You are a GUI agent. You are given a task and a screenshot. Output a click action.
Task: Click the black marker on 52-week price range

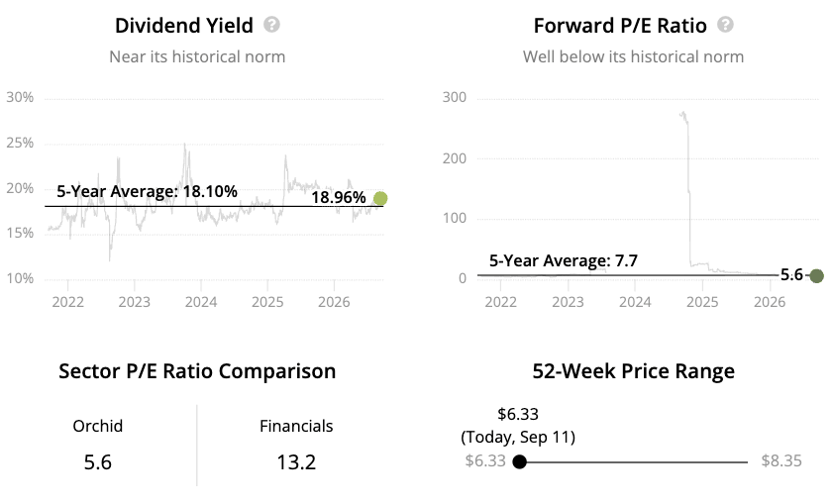point(519,461)
